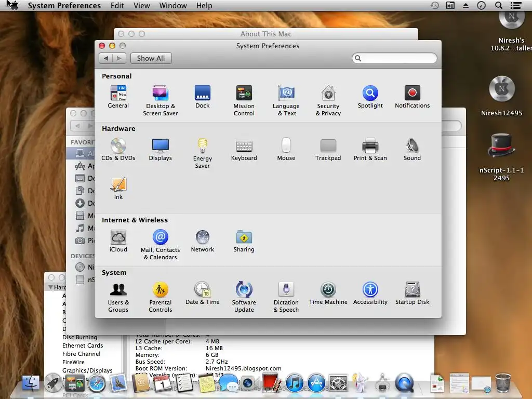Screen dimensions: 532x399
Task: Select Fibre Channel in System Information sidebar
Action: [81, 353]
